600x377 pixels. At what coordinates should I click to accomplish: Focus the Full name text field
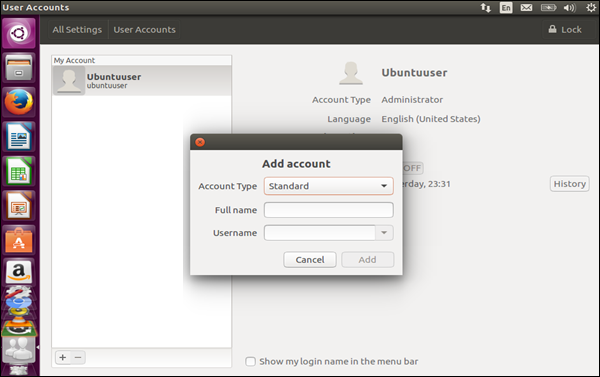pyautogui.click(x=329, y=210)
